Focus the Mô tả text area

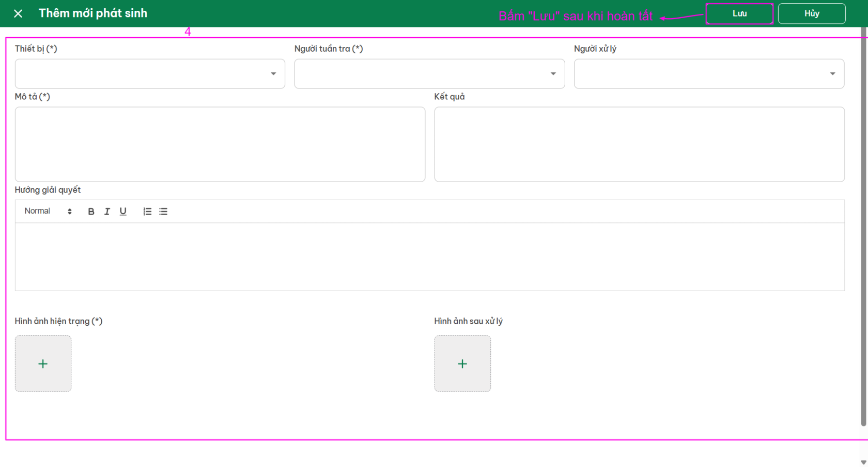220,144
